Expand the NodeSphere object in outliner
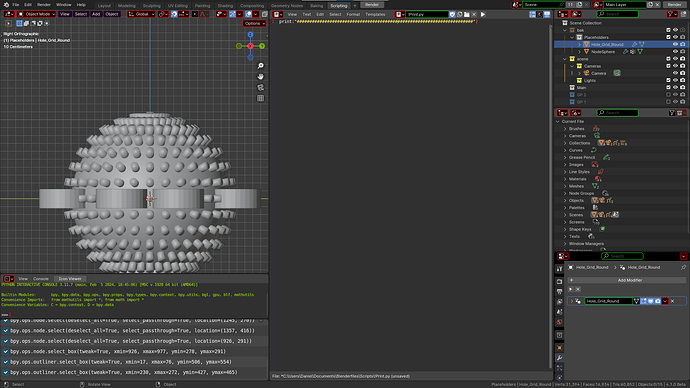The height and width of the screenshot is (388, 690). click(579, 51)
